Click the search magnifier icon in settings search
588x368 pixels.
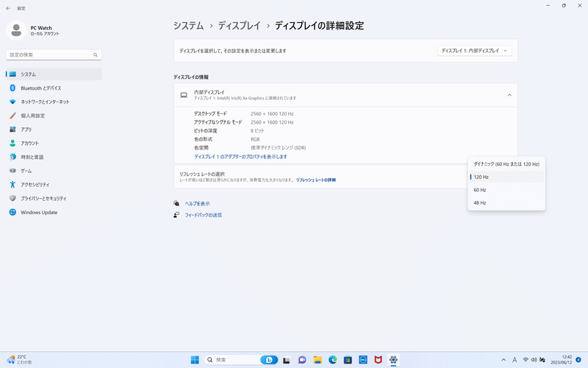pyautogui.click(x=96, y=54)
